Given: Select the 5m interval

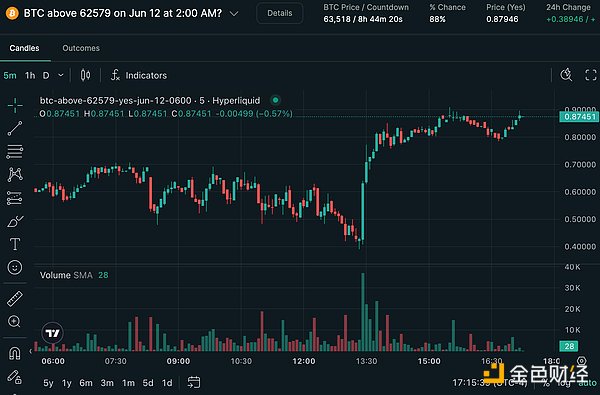Looking at the screenshot, I should pos(10,75).
